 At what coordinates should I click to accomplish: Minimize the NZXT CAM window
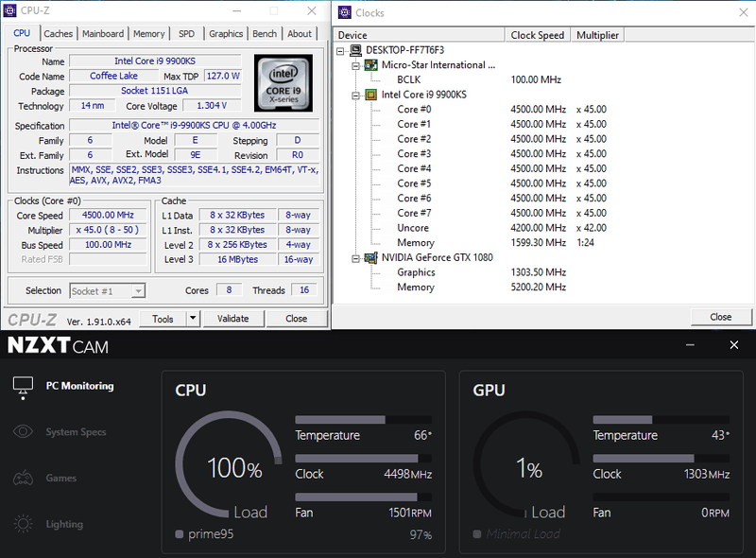[x=690, y=345]
